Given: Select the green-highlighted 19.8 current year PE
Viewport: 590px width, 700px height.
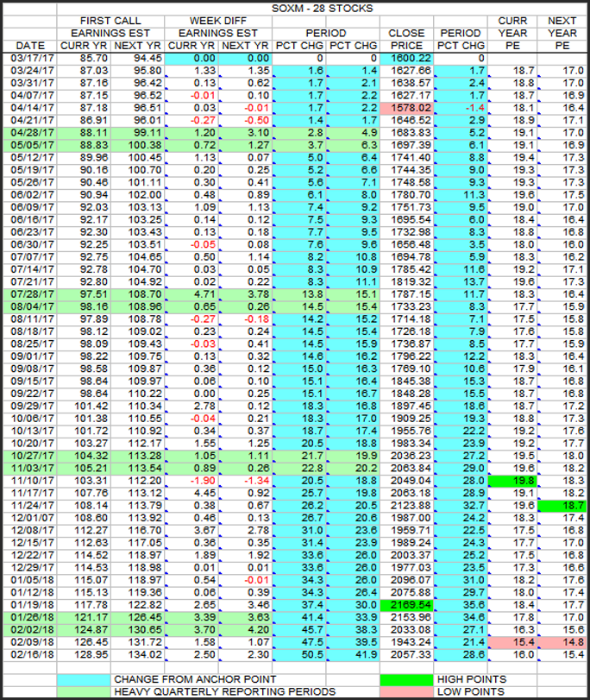Looking at the screenshot, I should point(512,481).
